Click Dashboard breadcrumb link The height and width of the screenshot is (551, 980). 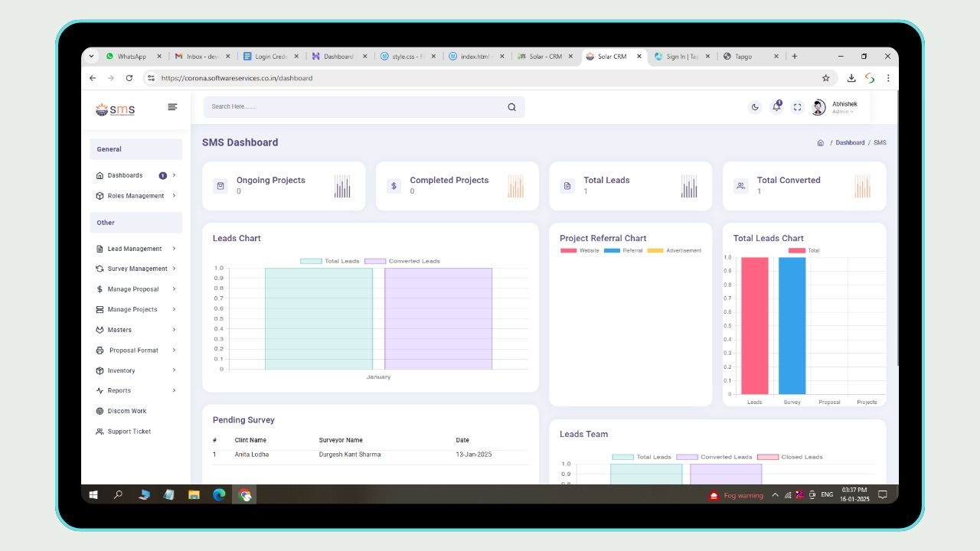(850, 143)
